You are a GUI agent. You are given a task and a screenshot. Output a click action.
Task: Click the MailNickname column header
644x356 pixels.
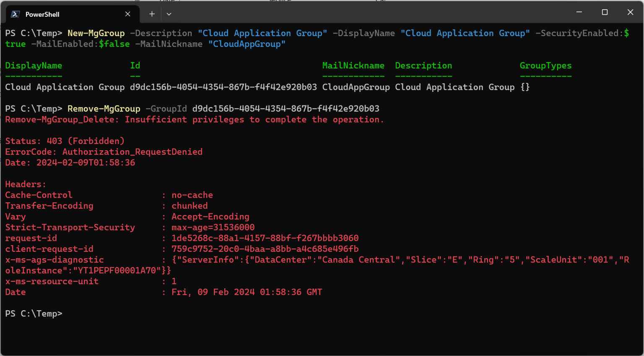353,65
